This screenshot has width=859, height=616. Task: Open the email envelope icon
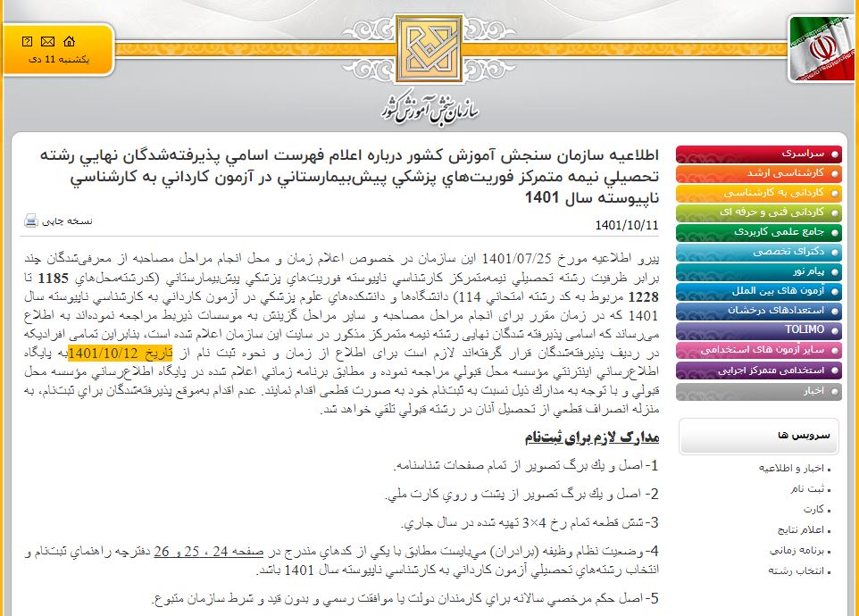click(x=46, y=41)
